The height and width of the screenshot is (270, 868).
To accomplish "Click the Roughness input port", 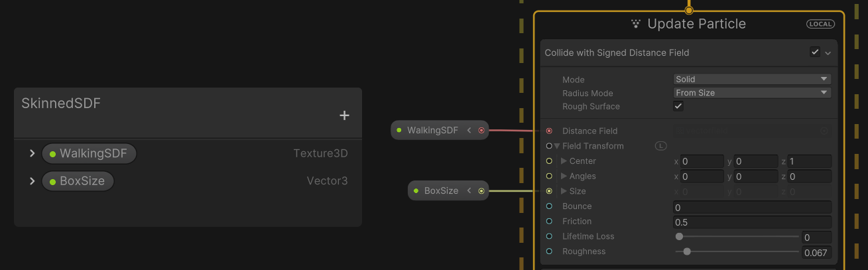I will [549, 251].
